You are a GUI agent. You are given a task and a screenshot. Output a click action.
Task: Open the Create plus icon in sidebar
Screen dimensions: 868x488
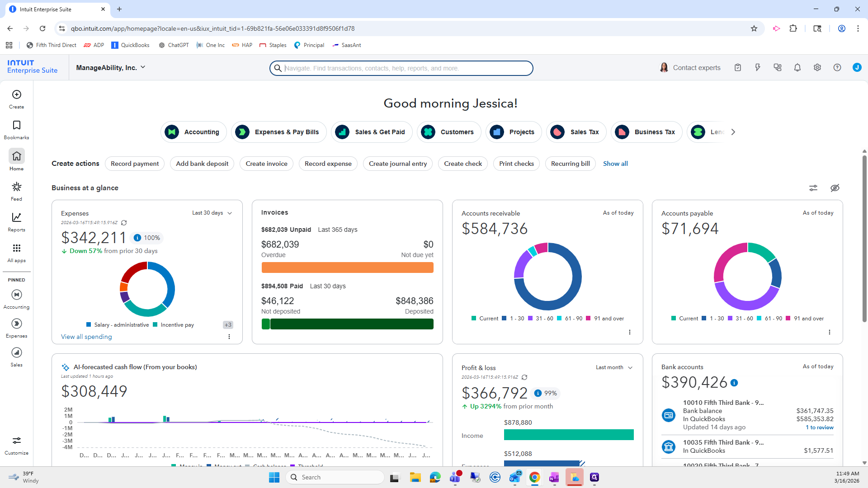(x=17, y=95)
